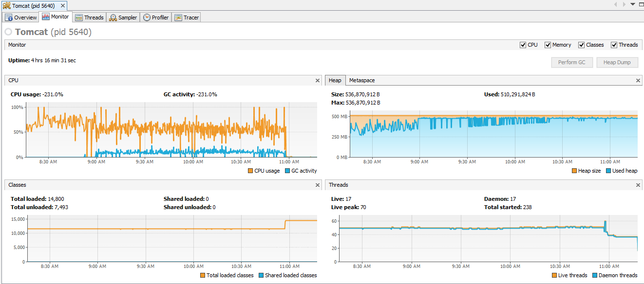The image size is (644, 284).
Task: Switch to the Overview tab
Action: pyautogui.click(x=21, y=18)
